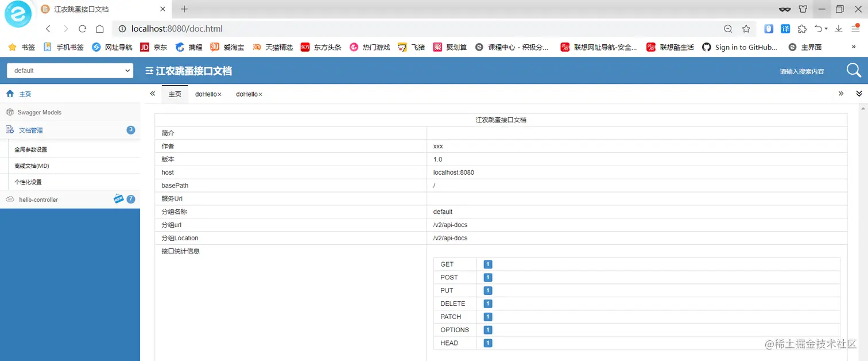Open tab options double-down chevron
This screenshot has height=361, width=868.
[x=859, y=94]
